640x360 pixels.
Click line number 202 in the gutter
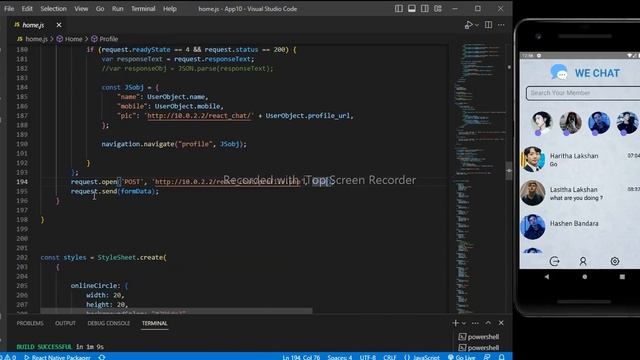22,258
